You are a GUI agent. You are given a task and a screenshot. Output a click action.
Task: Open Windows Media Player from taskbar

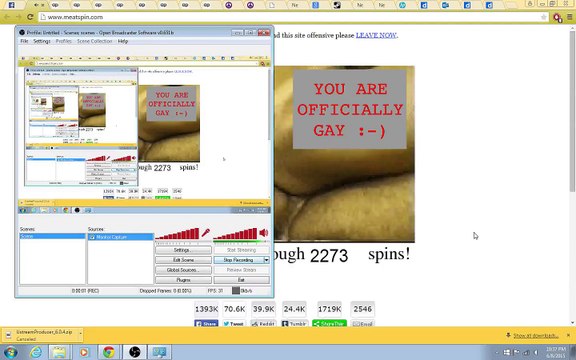pos(84,353)
